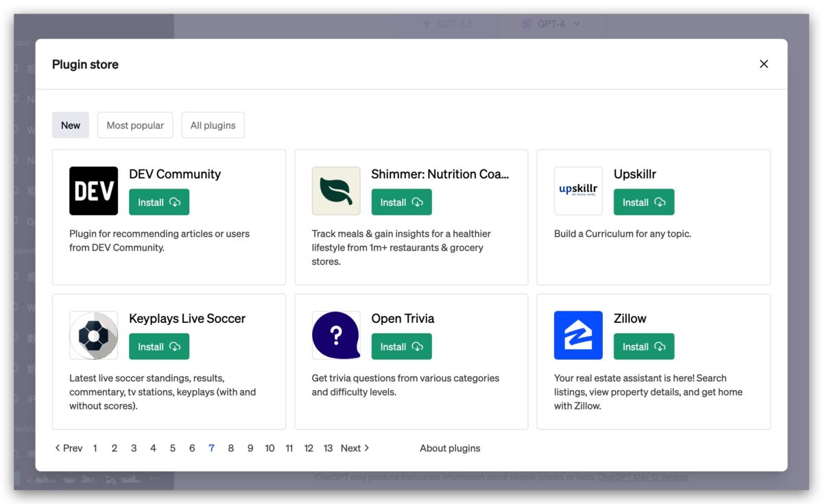Install the DEV Community plugin

159,202
